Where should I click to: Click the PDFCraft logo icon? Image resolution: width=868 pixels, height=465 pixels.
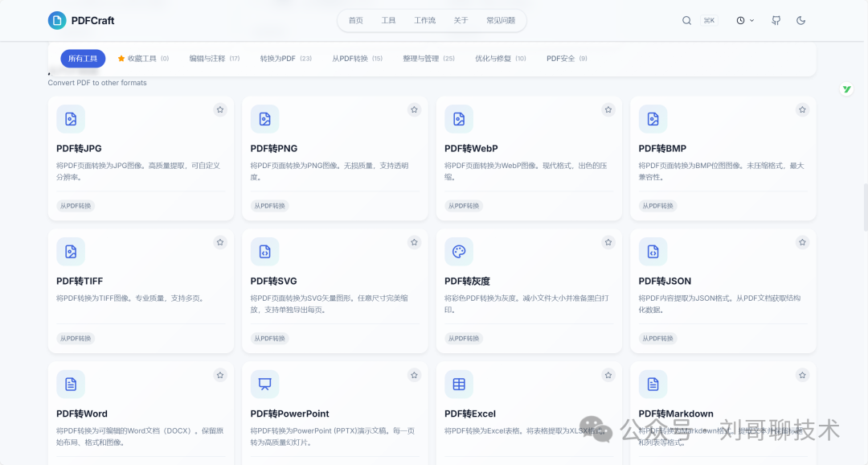pyautogui.click(x=56, y=20)
